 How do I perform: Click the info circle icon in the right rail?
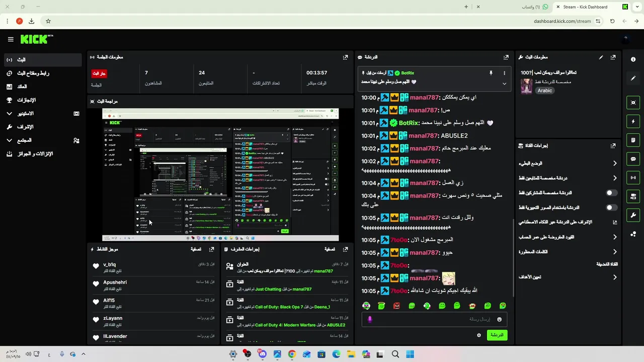click(633, 59)
